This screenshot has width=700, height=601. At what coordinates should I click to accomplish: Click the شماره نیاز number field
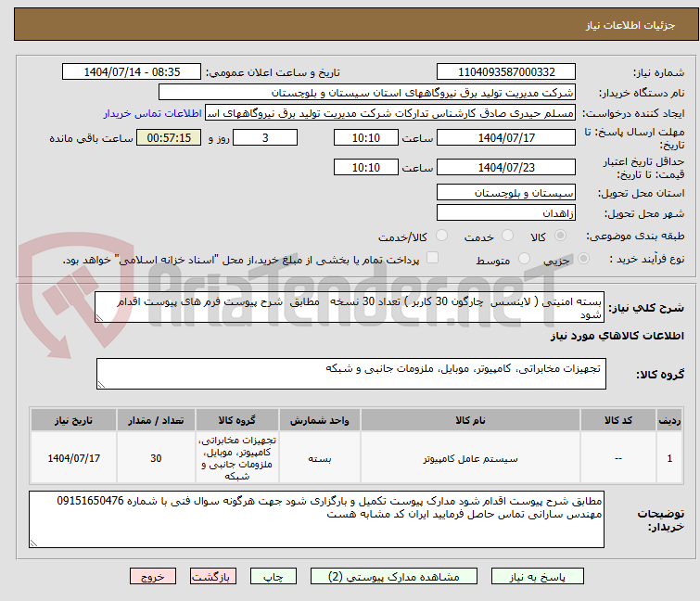(x=506, y=72)
